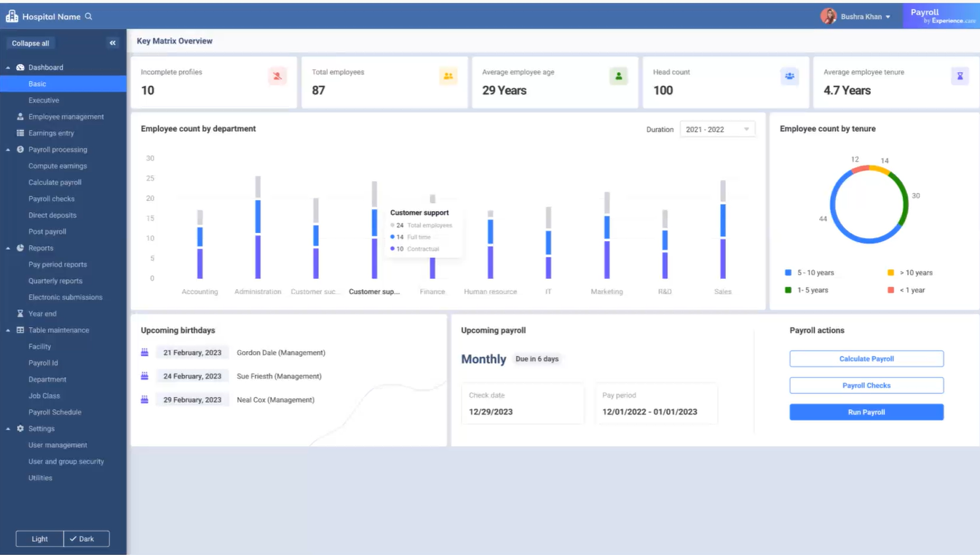Collapse the Payroll processing tree arrow
The width and height of the screenshot is (980, 555).
click(8, 150)
